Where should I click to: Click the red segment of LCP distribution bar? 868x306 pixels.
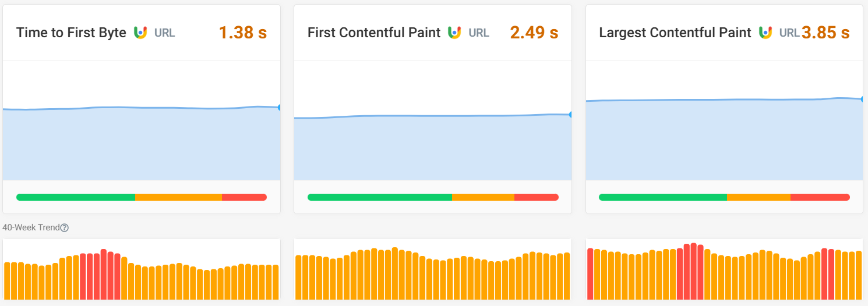pos(820,197)
